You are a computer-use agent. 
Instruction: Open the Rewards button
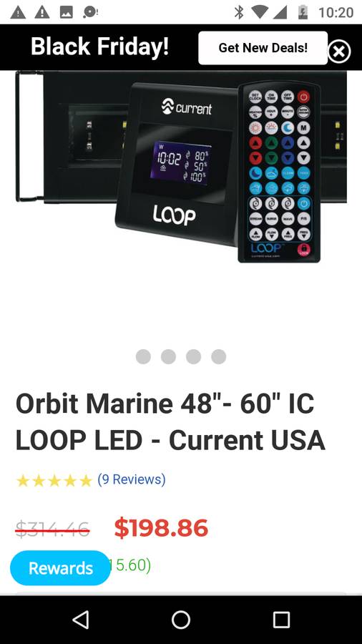[x=60, y=568]
